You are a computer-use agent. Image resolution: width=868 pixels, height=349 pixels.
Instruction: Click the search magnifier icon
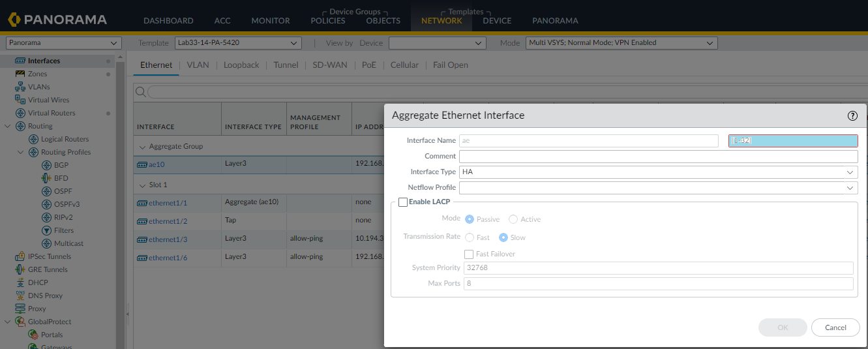tap(140, 92)
